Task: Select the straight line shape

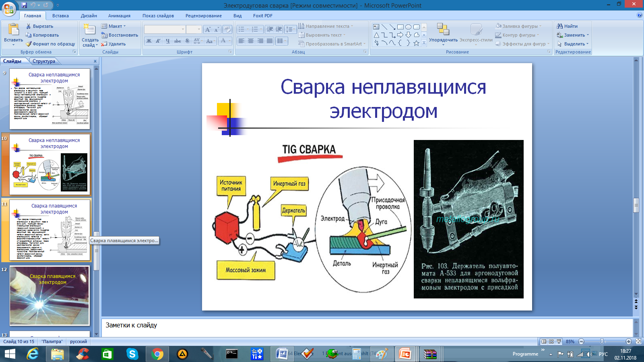Action: pos(384,27)
